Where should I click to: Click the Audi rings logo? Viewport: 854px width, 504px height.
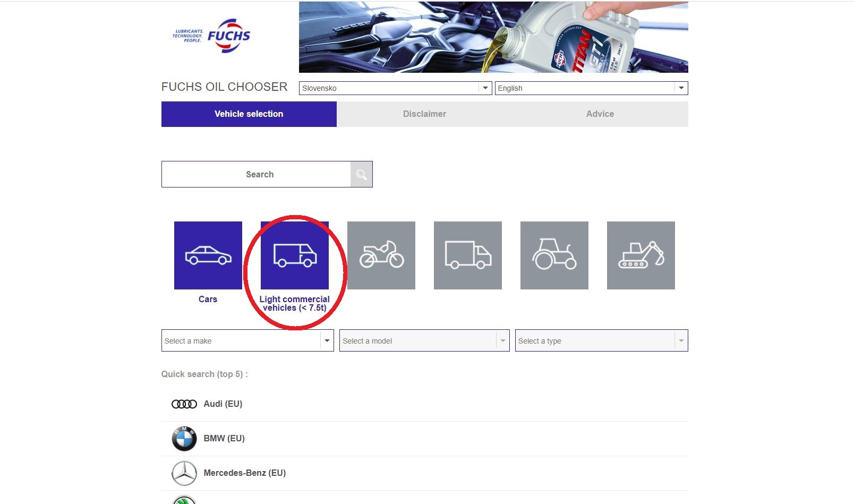(184, 404)
